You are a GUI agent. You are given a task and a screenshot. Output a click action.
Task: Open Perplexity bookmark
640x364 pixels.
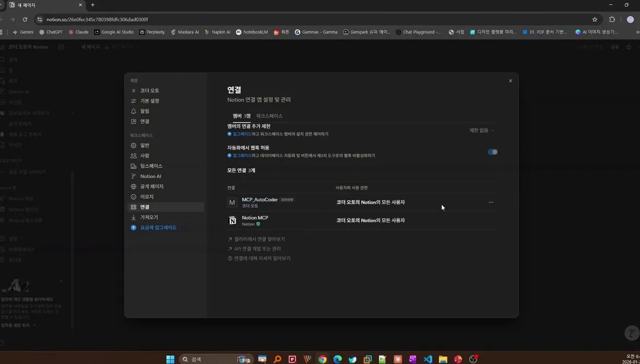click(152, 32)
